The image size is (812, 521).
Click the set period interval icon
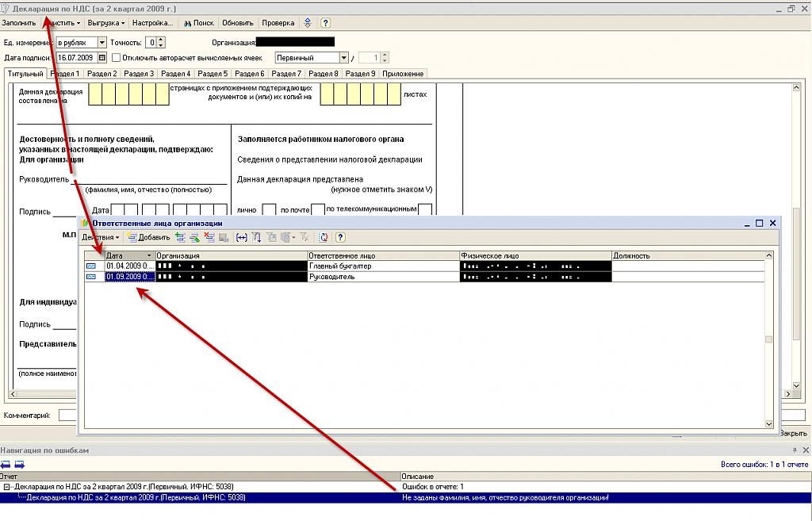242,237
